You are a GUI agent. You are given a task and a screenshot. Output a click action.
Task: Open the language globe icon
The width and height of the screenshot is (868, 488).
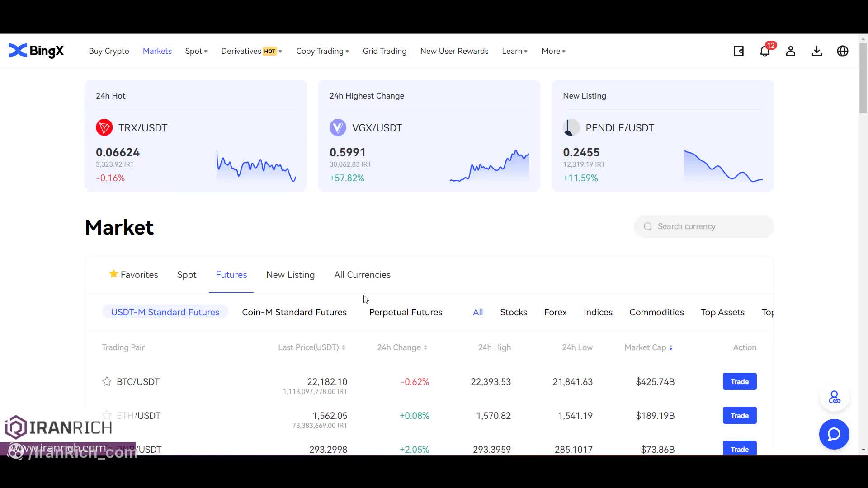(x=843, y=51)
